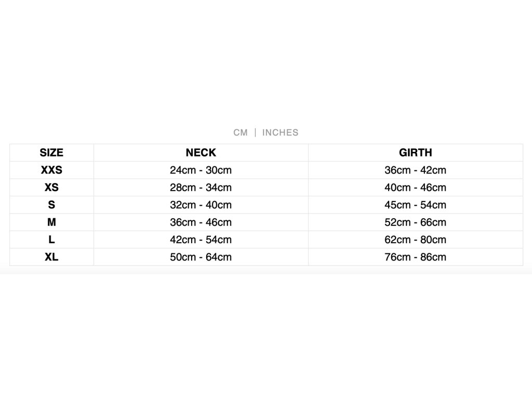This screenshot has height=399, width=532.
Task: Select the XXS size row label
Action: click(x=51, y=170)
